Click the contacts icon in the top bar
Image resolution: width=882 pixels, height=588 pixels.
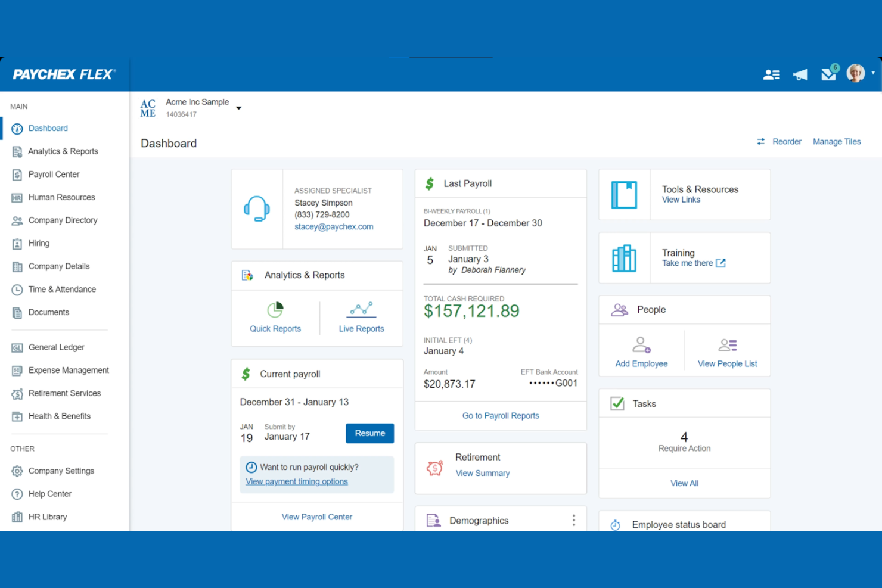pyautogui.click(x=772, y=74)
